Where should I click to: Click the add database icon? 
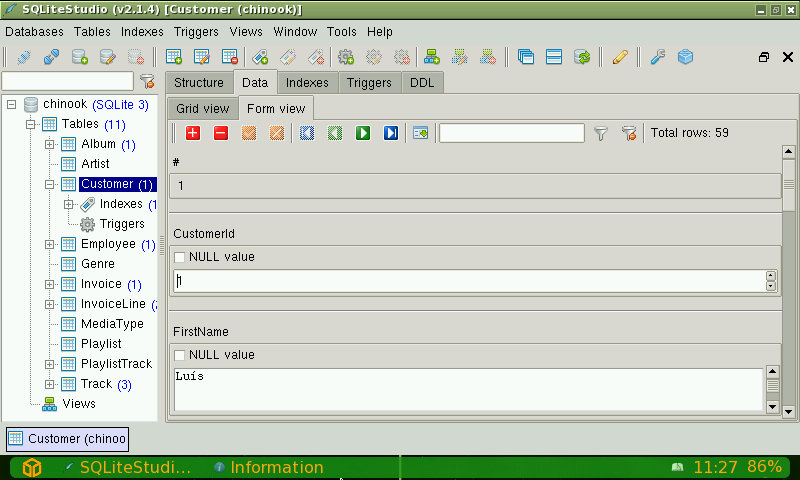80,57
